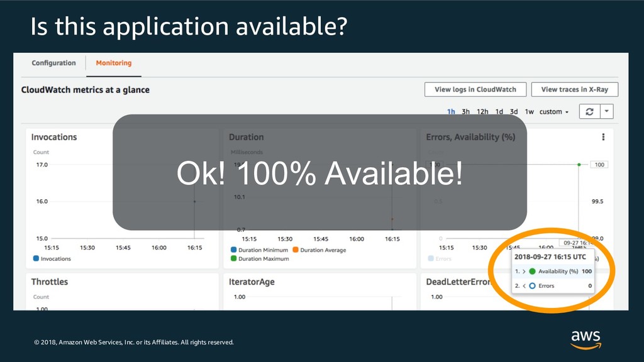Click the IteratorAge chart title
This screenshot has height=362, width=644.
[252, 282]
